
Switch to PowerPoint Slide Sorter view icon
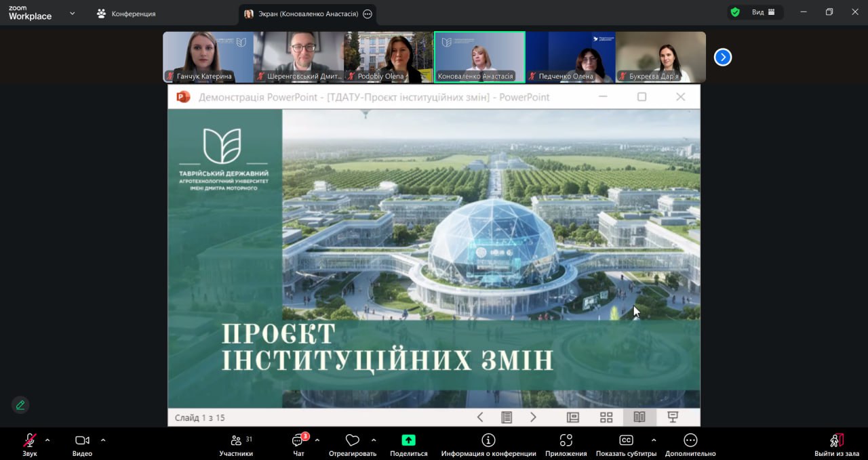[606, 417]
